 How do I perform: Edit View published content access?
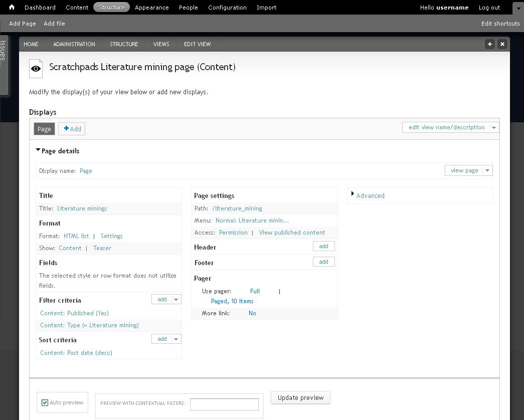(292, 233)
